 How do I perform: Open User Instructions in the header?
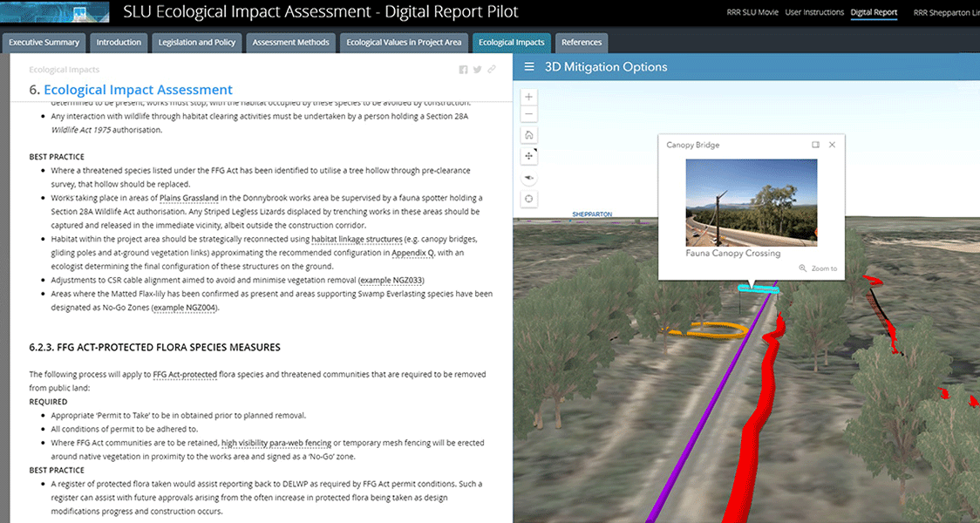pos(813,12)
